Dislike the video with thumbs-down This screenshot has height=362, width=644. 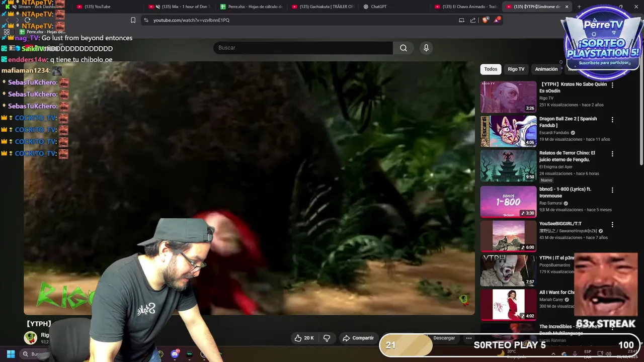pyautogui.click(x=327, y=338)
